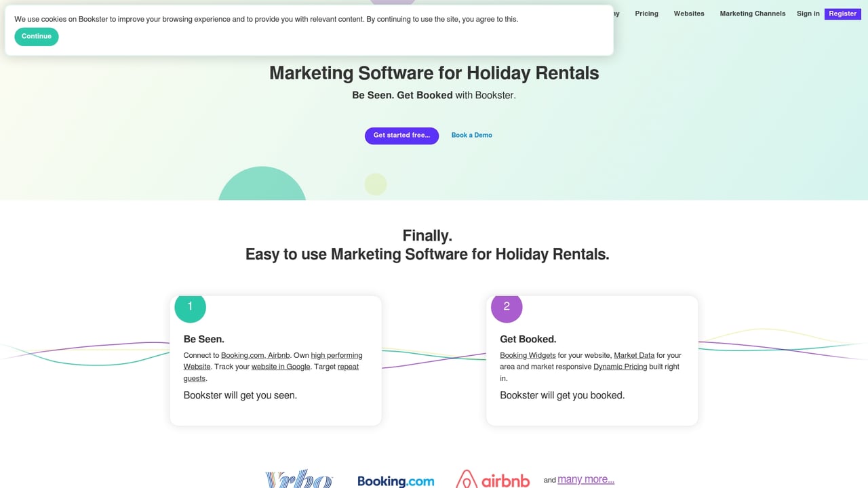
Task: Sign in to Bookster
Action: (808, 14)
